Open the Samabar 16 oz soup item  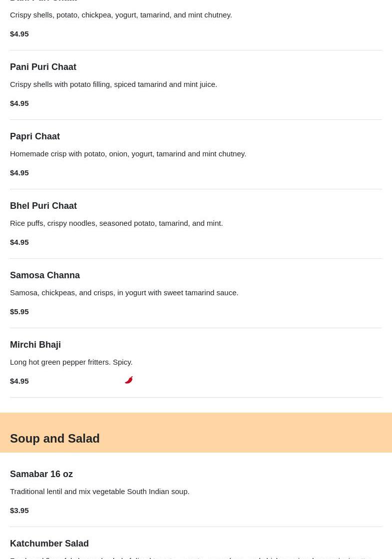[41, 474]
